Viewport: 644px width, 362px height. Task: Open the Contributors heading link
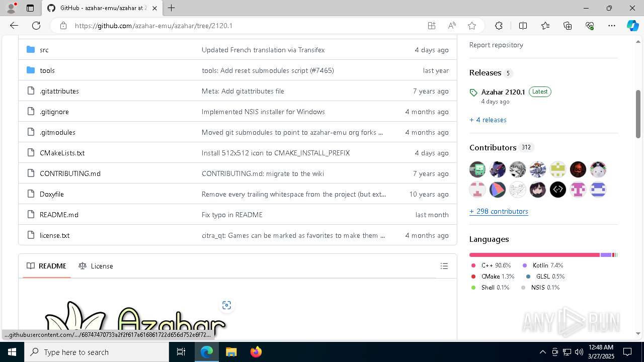[x=493, y=147]
